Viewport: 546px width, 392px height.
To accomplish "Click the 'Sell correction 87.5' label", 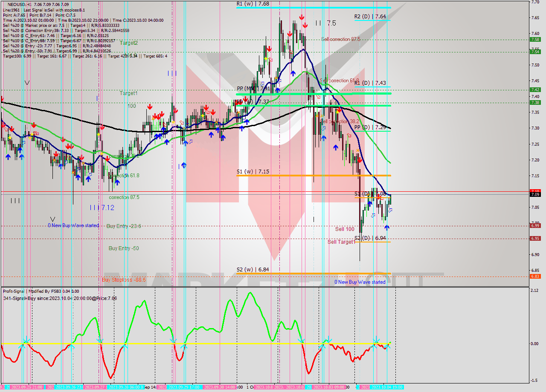I will (x=341, y=39).
